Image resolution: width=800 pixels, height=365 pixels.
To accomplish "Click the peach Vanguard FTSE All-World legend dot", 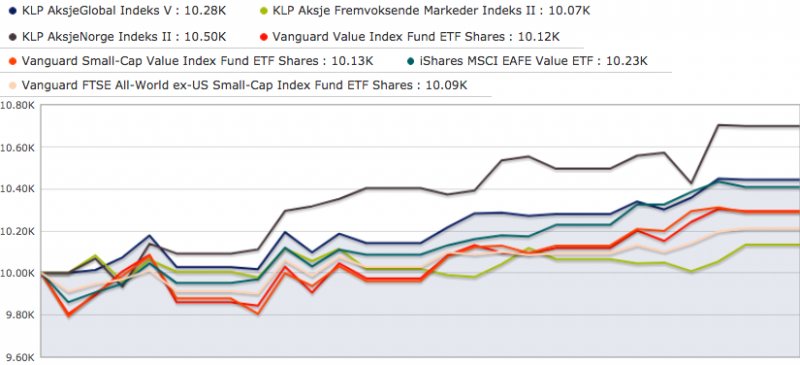I will pyautogui.click(x=13, y=86).
